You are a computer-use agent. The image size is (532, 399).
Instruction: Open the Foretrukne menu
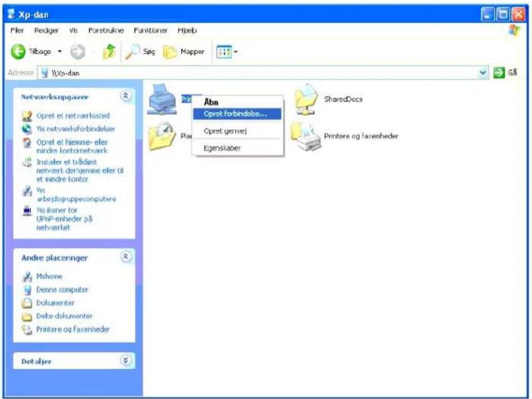click(106, 31)
